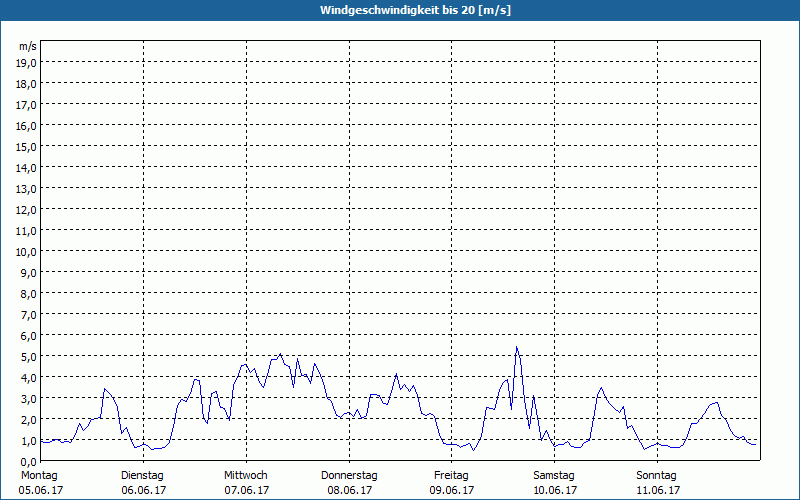Click the date '06.06.17'
This screenshot has width=800, height=500.
pyautogui.click(x=144, y=490)
